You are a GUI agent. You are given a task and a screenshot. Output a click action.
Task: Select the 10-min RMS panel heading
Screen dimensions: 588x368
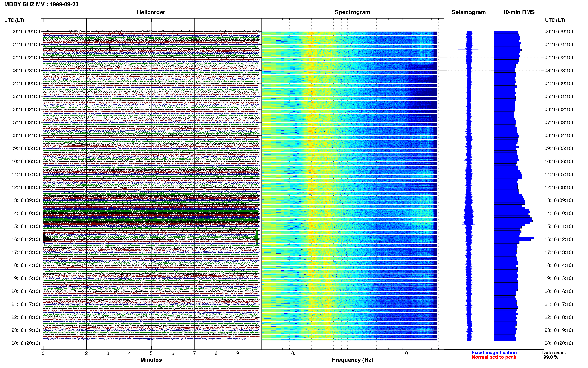tap(518, 12)
